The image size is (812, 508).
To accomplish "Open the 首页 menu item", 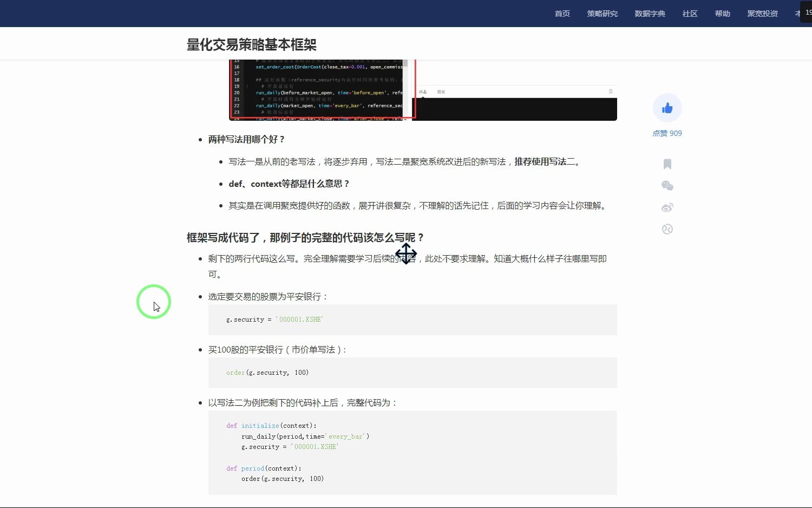I will click(x=562, y=14).
